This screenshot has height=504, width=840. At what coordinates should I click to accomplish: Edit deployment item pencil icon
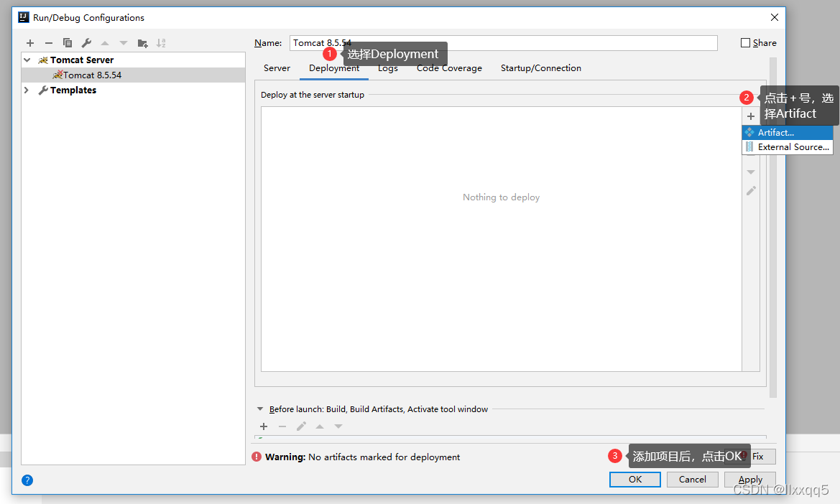751,190
